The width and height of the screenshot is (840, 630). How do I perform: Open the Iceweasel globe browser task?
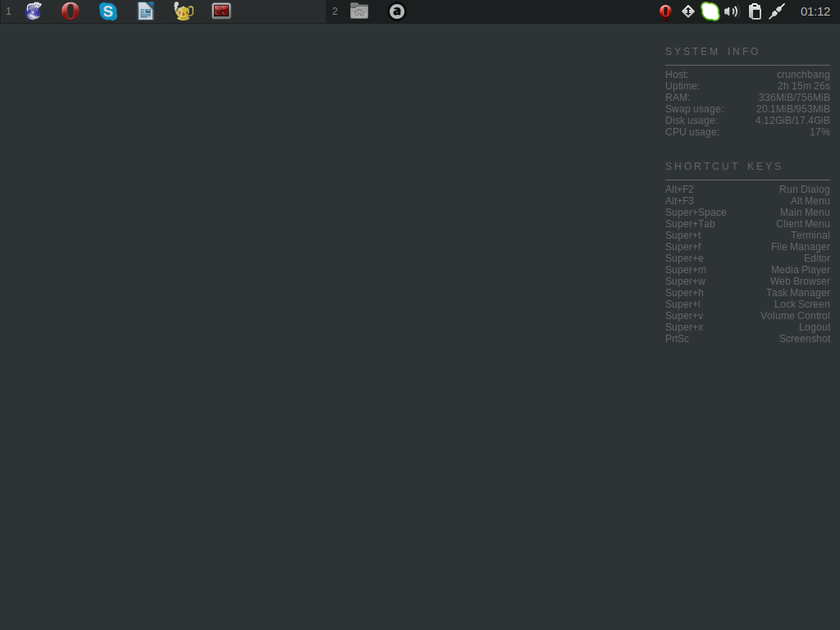[x=33, y=11]
